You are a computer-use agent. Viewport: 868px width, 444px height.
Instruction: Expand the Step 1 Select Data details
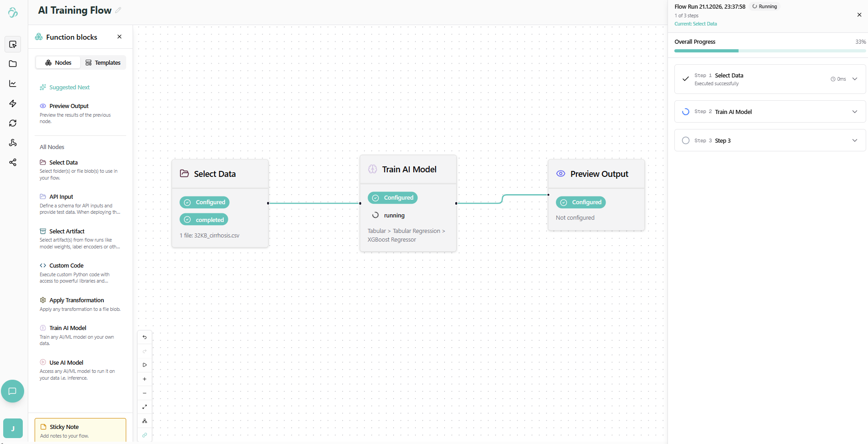(855, 79)
